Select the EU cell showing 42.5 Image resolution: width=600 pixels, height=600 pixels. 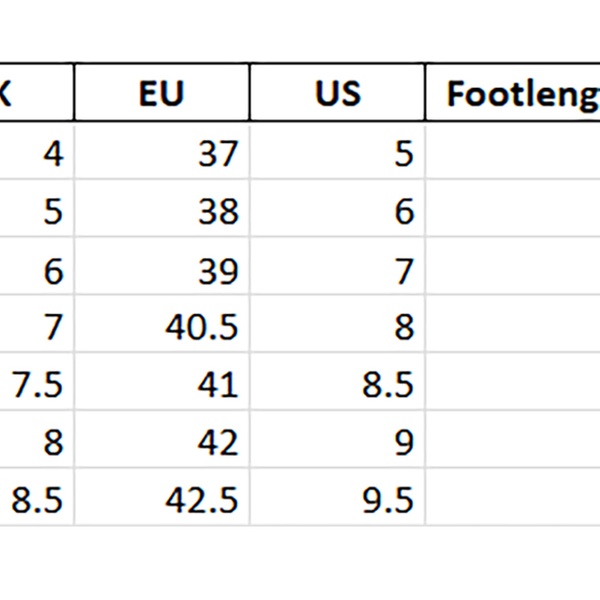162,499
